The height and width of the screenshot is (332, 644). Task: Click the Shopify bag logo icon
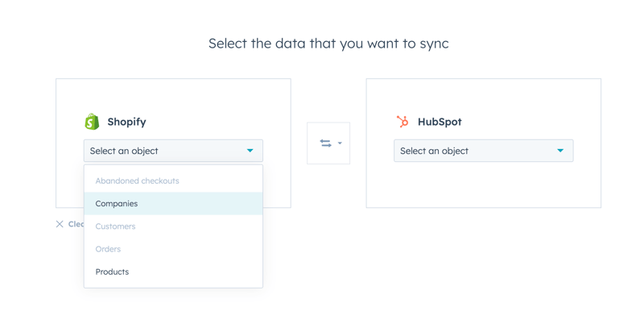(92, 122)
